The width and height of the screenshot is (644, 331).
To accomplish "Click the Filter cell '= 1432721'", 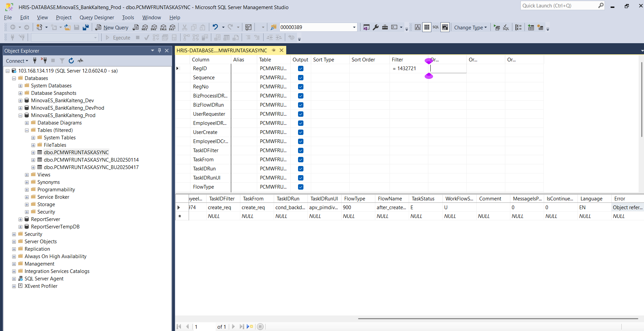I will 409,68.
